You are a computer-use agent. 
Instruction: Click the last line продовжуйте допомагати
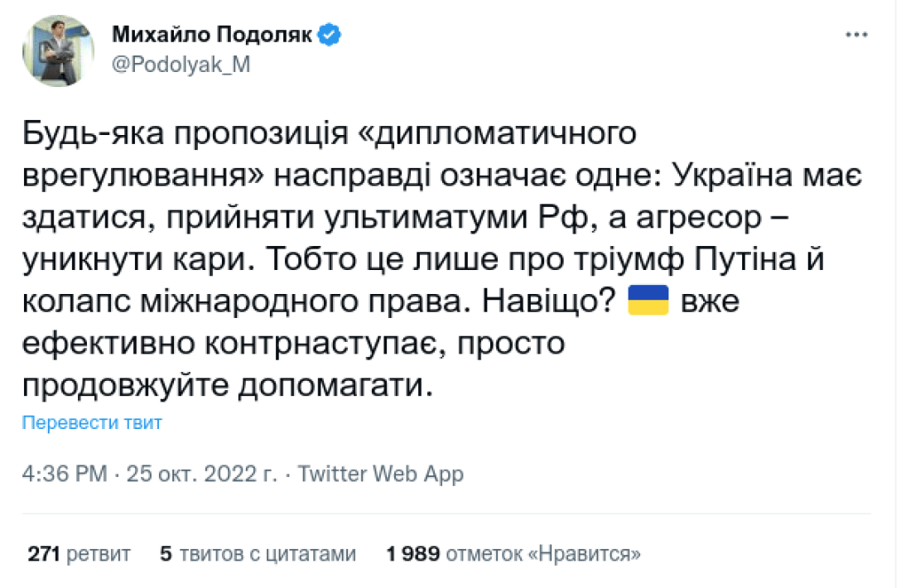[x=228, y=387]
